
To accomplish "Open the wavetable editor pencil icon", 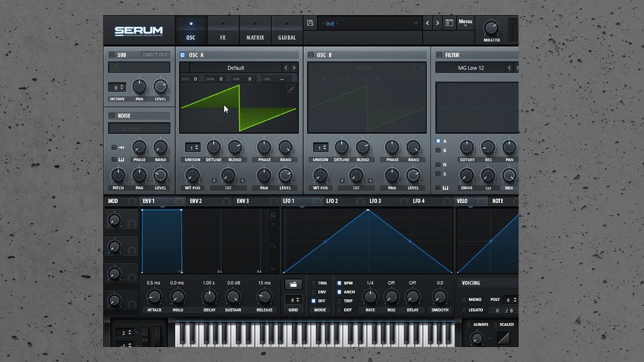I will (x=291, y=89).
